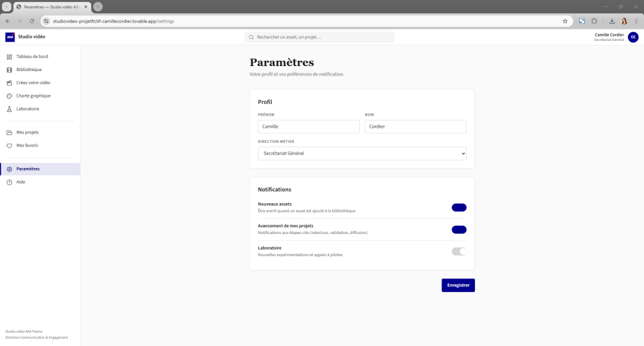644x346 pixels.
Task: Open browser downloads icon
Action: click(612, 21)
